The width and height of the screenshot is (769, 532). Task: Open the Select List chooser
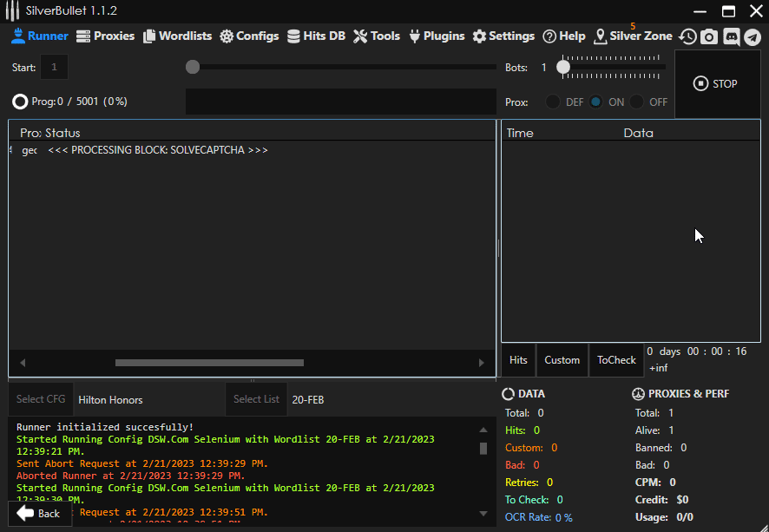click(256, 399)
